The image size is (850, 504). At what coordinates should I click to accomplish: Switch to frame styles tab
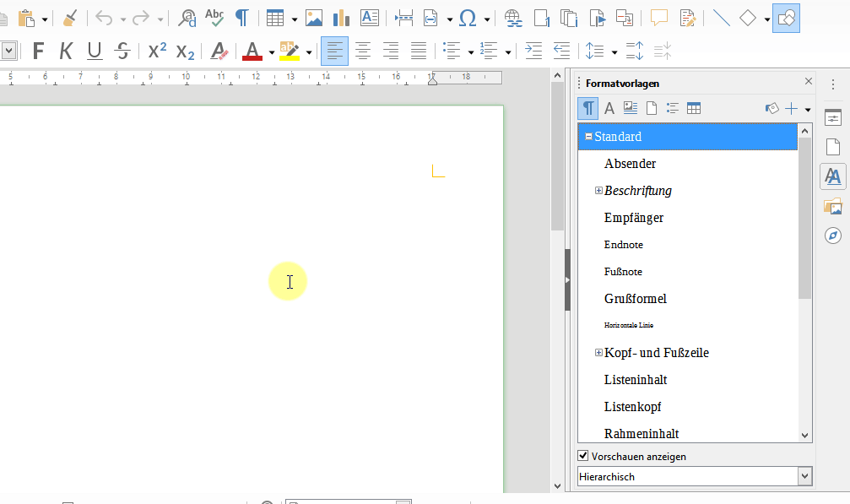tap(631, 108)
